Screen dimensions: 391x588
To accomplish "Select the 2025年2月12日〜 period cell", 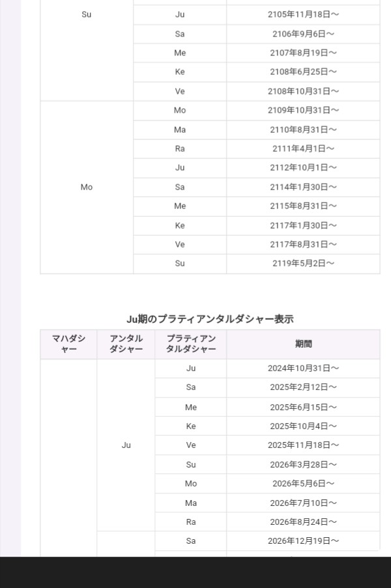I will point(303,387).
